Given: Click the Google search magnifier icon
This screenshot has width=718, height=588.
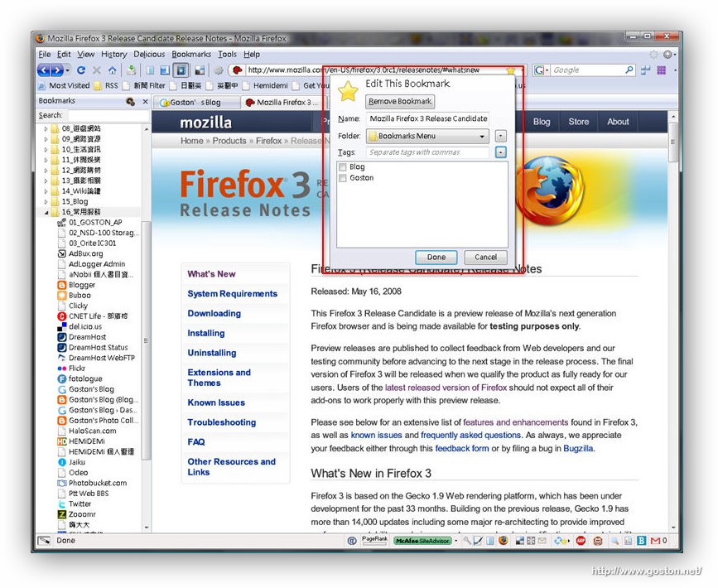Looking at the screenshot, I should pos(629,70).
